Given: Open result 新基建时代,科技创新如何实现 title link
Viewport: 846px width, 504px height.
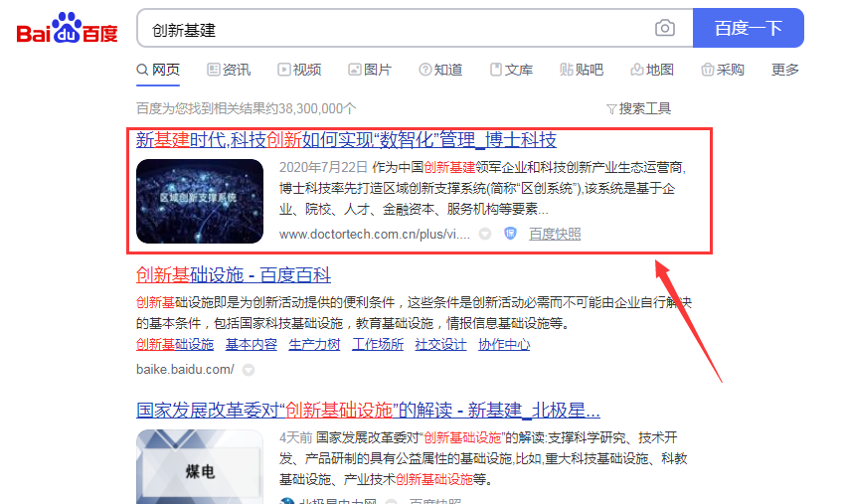Looking at the screenshot, I should pyautogui.click(x=346, y=140).
